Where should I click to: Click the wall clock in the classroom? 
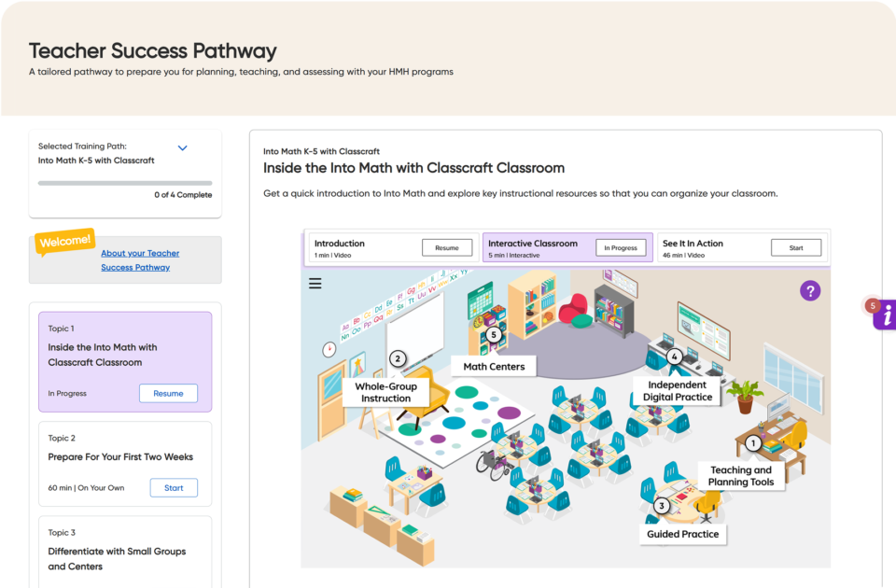(329, 349)
